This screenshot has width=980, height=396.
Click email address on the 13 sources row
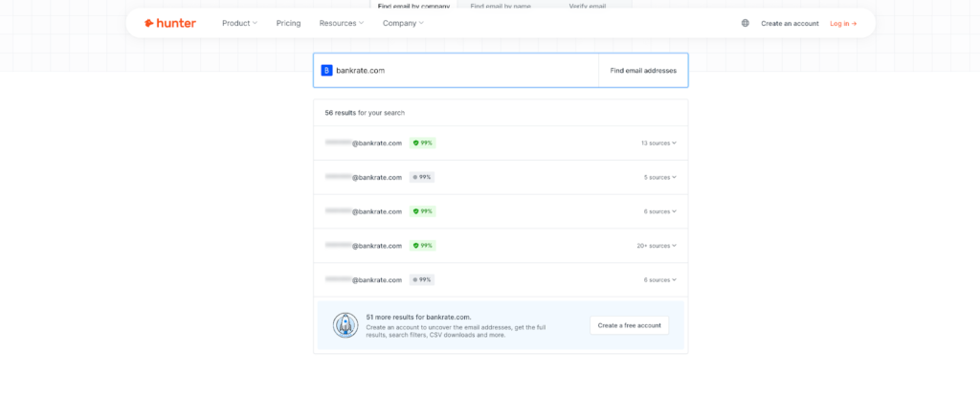click(363, 143)
